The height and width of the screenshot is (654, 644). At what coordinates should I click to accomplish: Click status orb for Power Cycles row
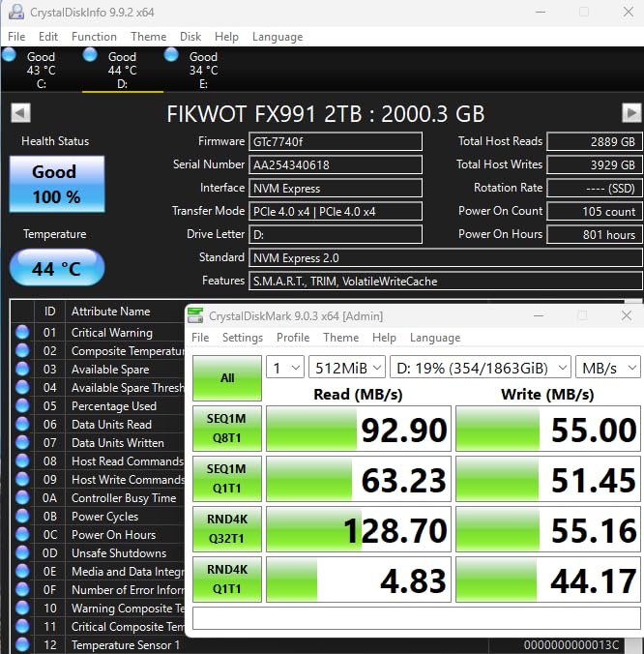tap(22, 516)
